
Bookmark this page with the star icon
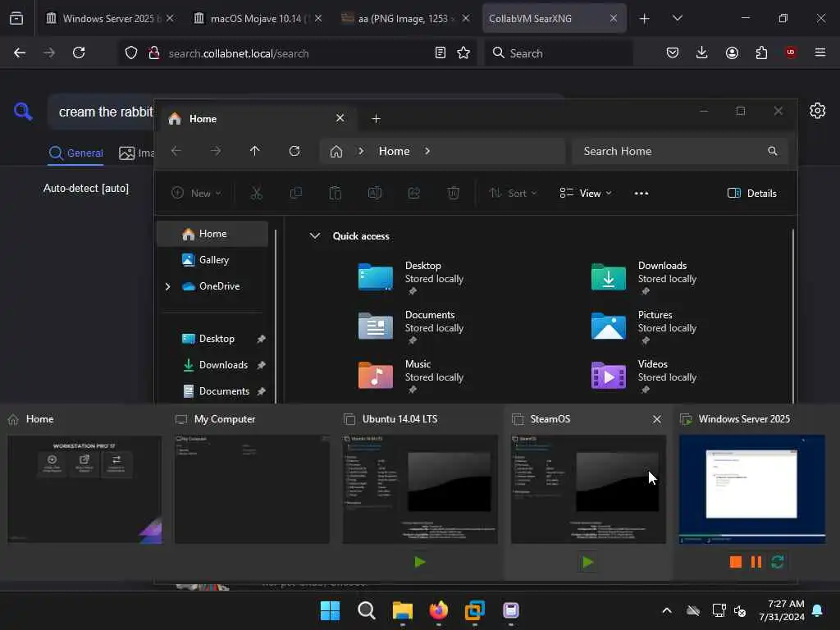click(463, 52)
